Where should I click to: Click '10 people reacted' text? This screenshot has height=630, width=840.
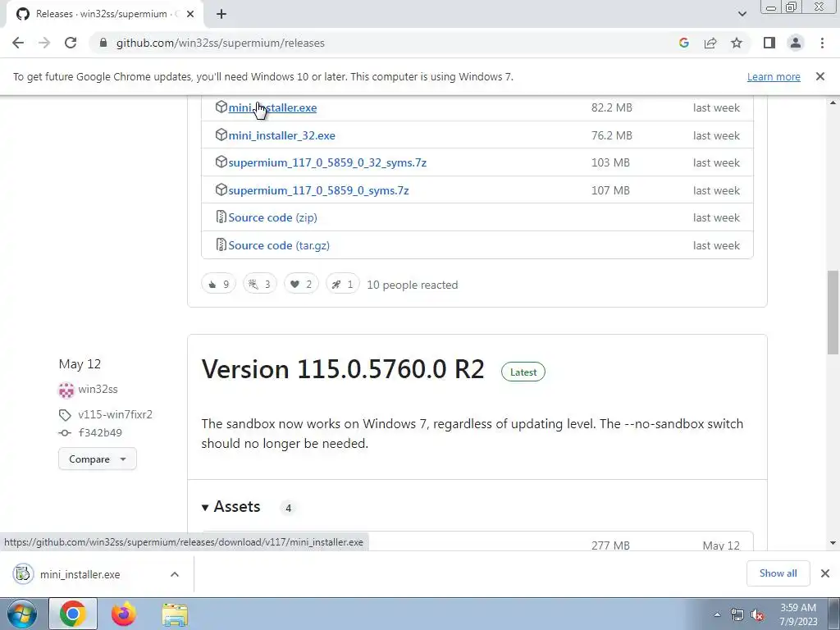(413, 285)
